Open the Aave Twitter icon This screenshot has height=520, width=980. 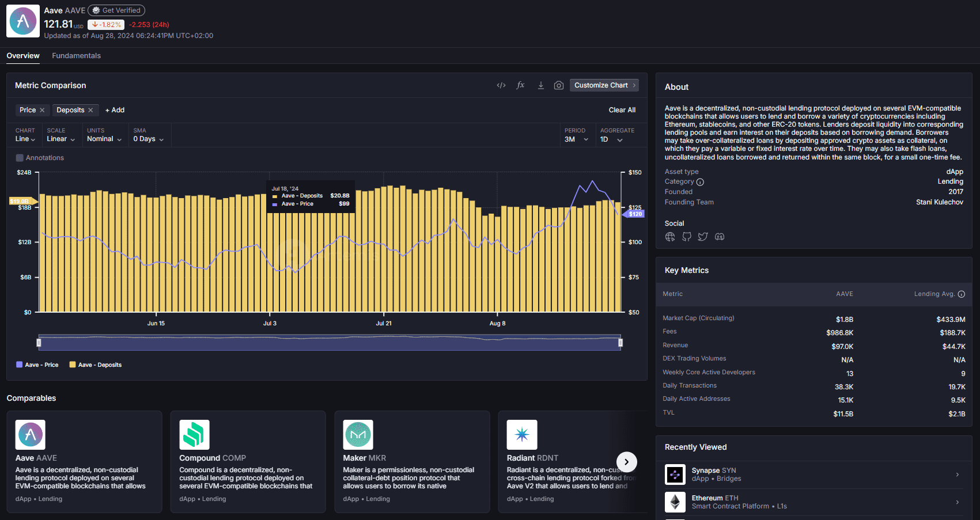coord(703,237)
